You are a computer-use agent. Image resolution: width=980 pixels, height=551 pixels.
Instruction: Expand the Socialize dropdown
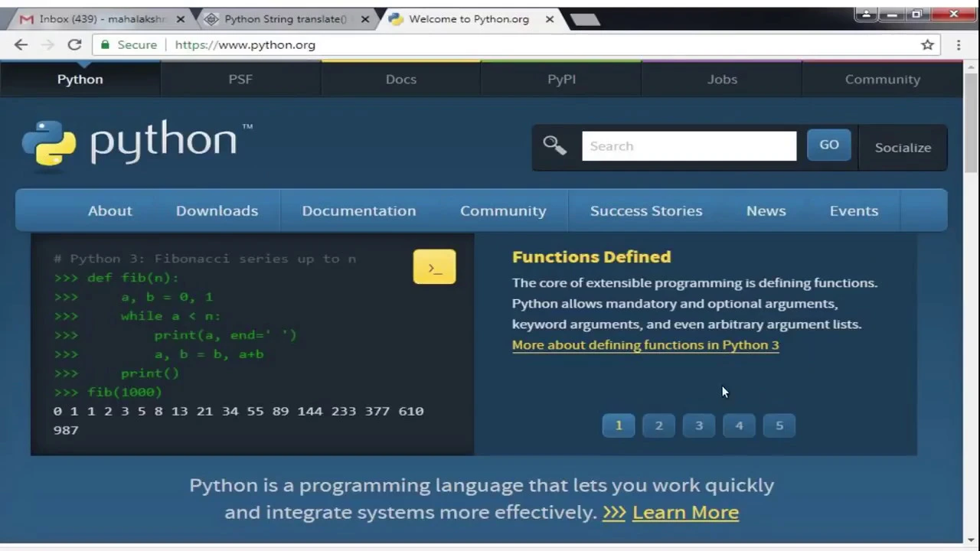(903, 147)
